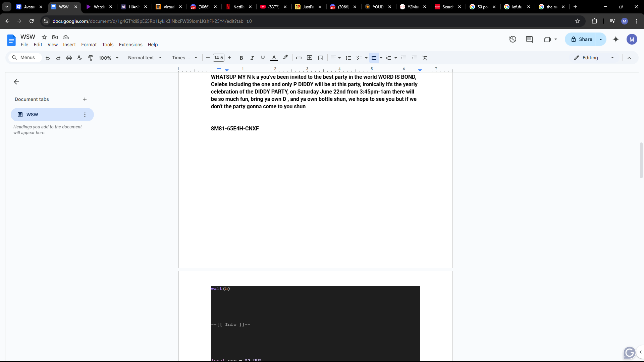The height and width of the screenshot is (362, 644).
Task: Expand the bulleted list options arrow
Action: coord(381,58)
